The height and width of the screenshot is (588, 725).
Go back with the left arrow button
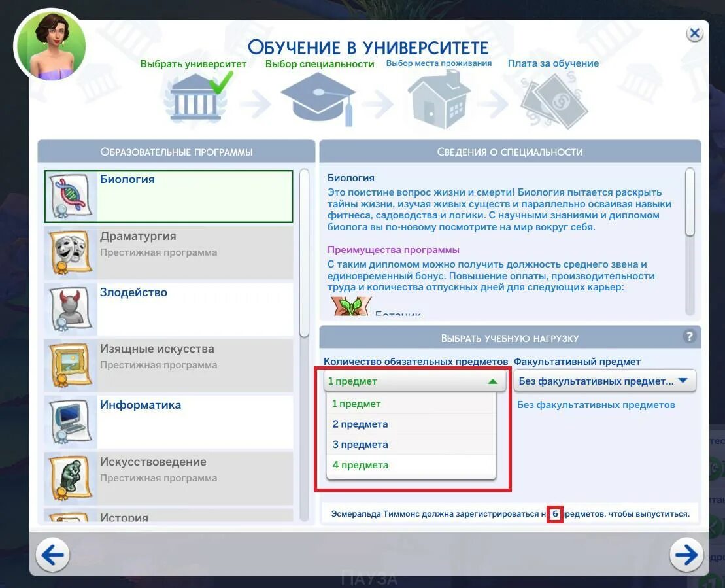tap(52, 555)
